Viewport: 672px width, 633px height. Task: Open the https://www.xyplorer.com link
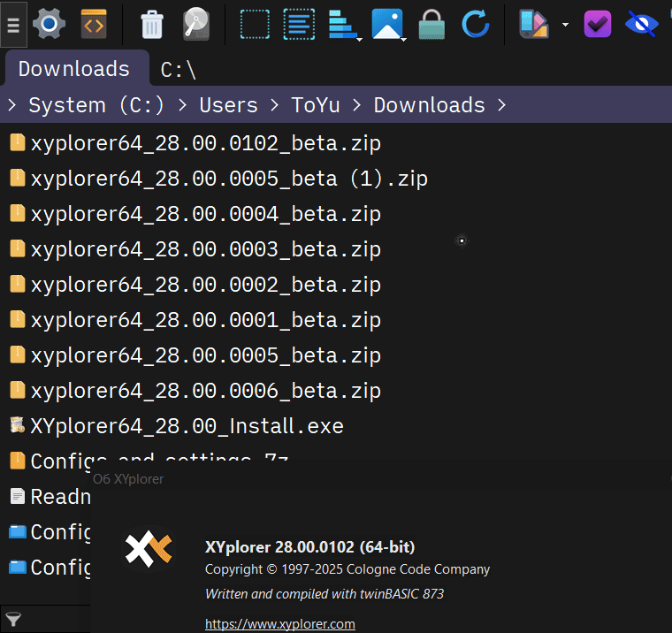coord(280,623)
